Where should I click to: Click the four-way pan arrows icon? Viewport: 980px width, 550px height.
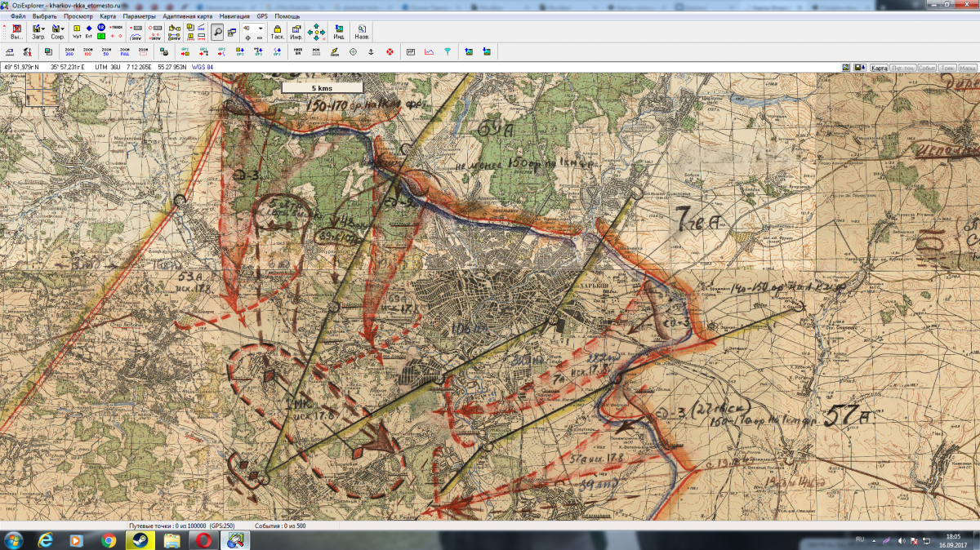[318, 32]
